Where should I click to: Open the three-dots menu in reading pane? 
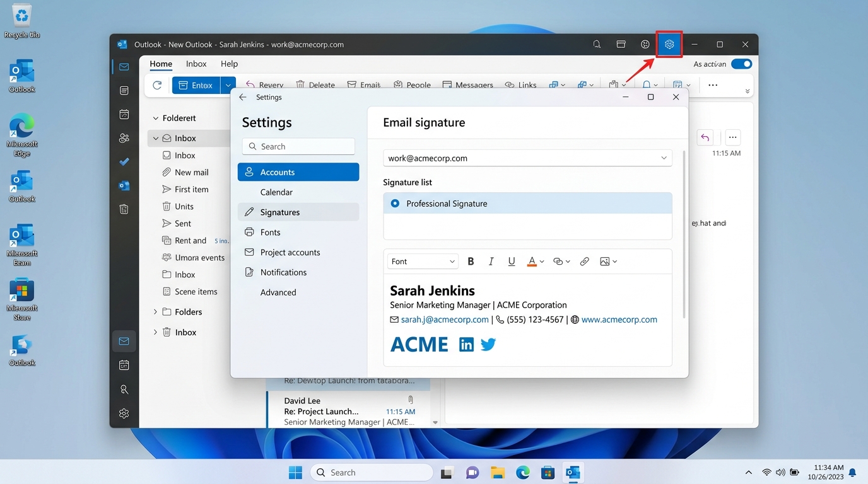point(732,137)
